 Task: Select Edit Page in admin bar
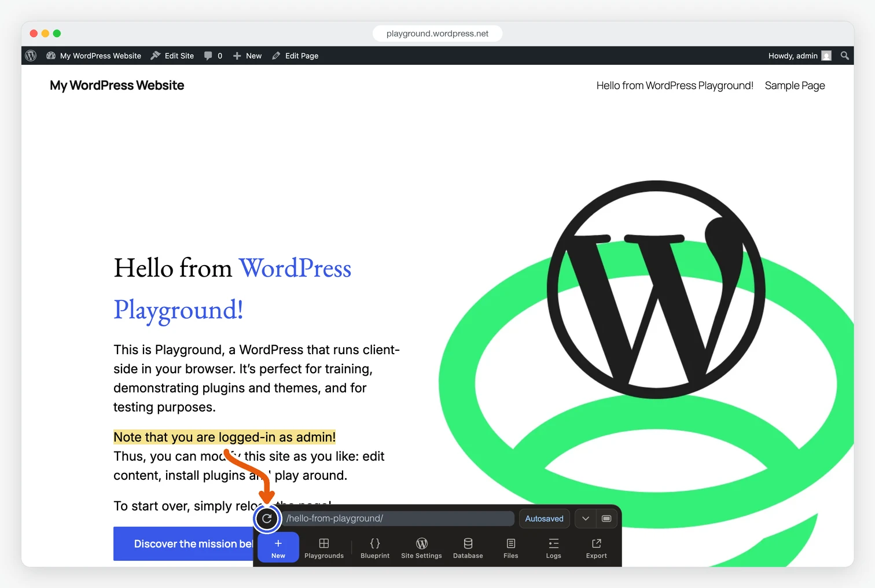[295, 56]
